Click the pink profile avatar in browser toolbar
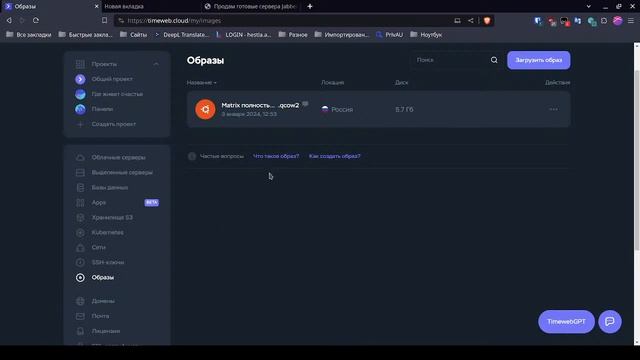This screenshot has width=640, height=360. [x=618, y=20]
